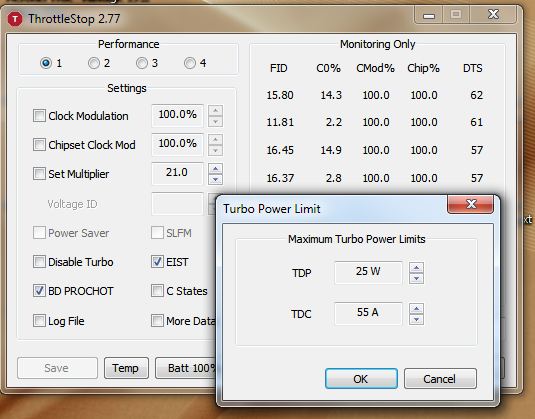The height and width of the screenshot is (419, 535).
Task: Select Performance profile 3
Action: click(142, 63)
